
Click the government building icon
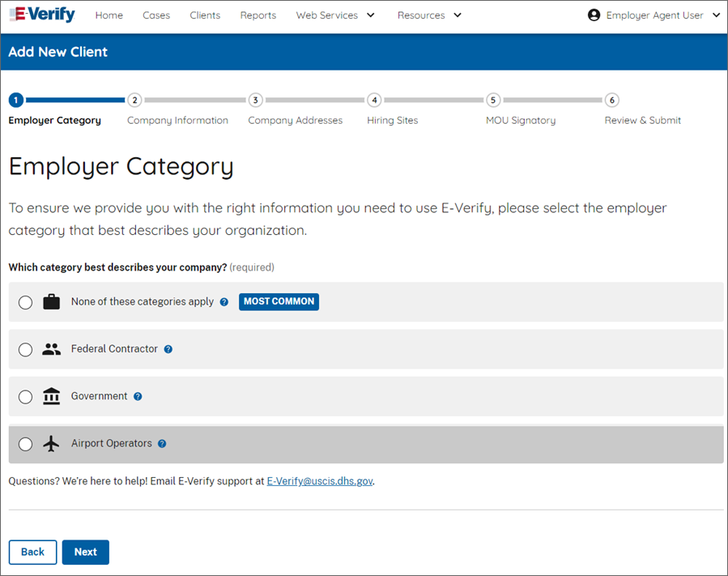(x=52, y=396)
